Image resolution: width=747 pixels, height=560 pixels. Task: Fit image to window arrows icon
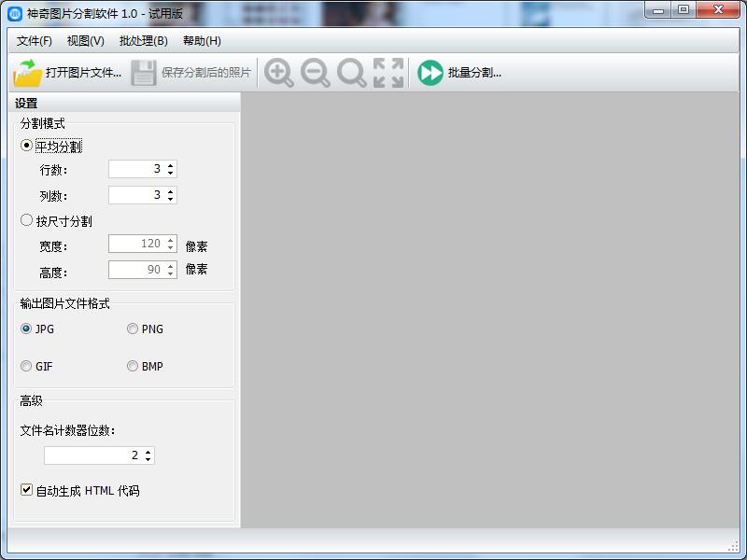coord(388,73)
